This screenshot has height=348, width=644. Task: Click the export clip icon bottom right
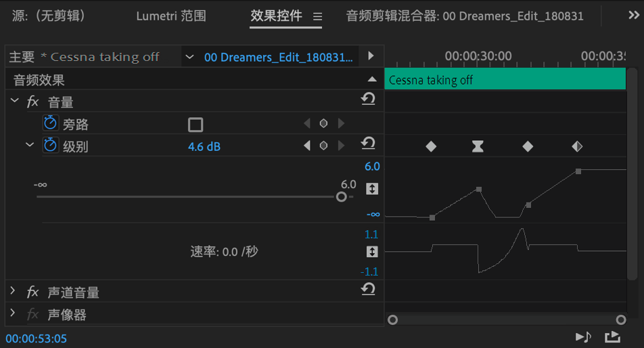click(612, 337)
